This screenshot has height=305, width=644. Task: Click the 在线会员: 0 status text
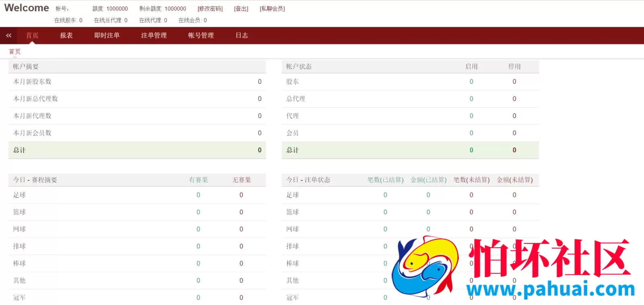[x=193, y=20]
